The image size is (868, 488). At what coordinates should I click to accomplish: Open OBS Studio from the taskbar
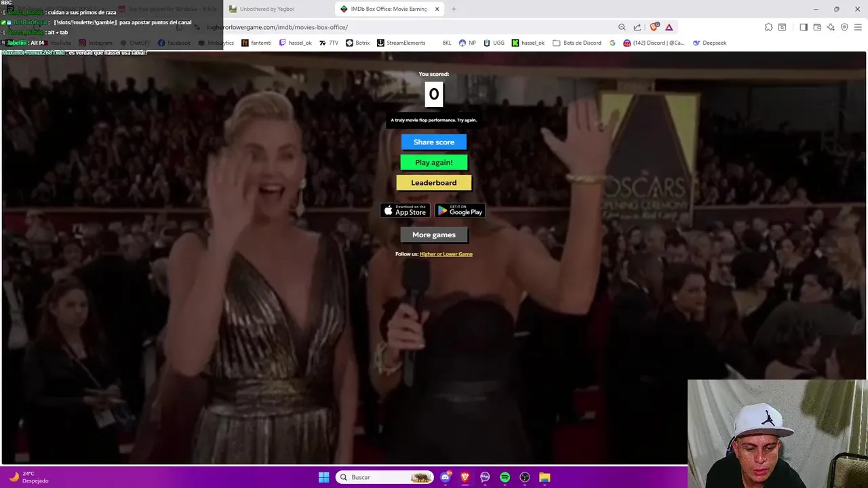click(525, 477)
